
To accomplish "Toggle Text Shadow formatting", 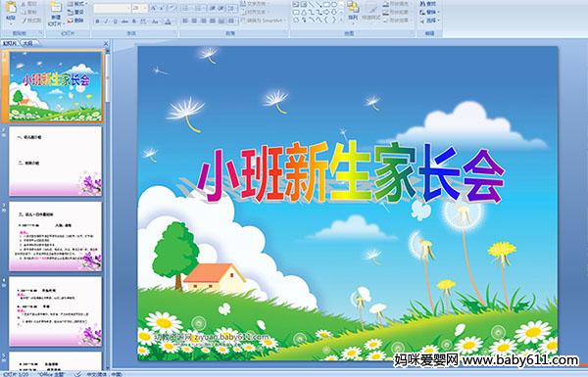I will click(134, 22).
